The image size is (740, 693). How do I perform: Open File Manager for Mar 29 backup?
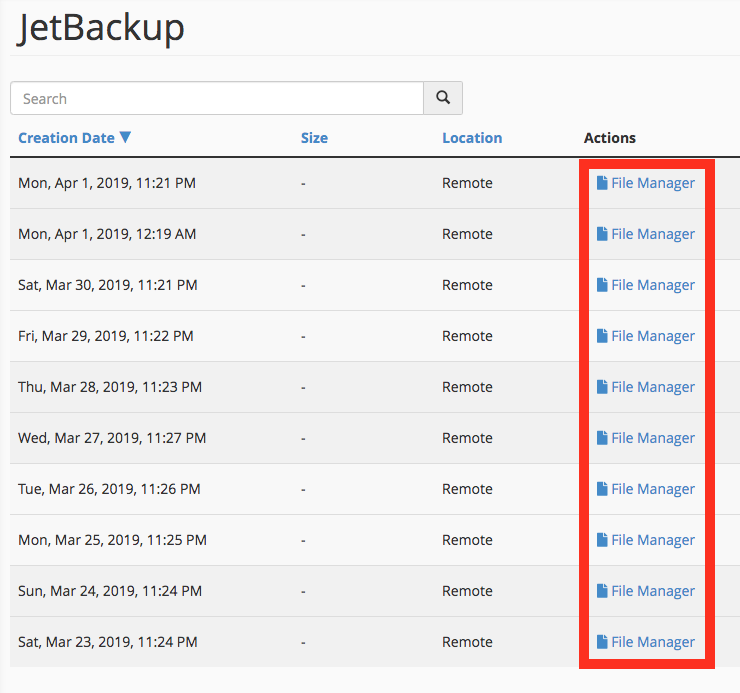tap(646, 336)
